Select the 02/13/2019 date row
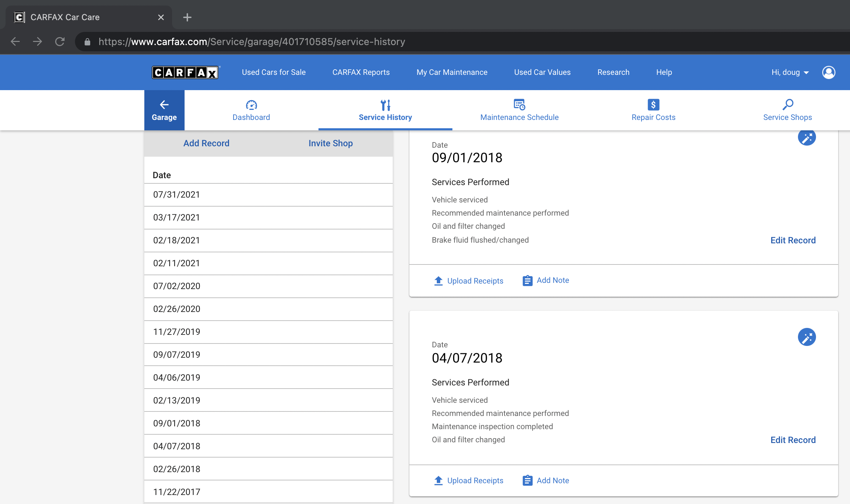 pos(269,400)
